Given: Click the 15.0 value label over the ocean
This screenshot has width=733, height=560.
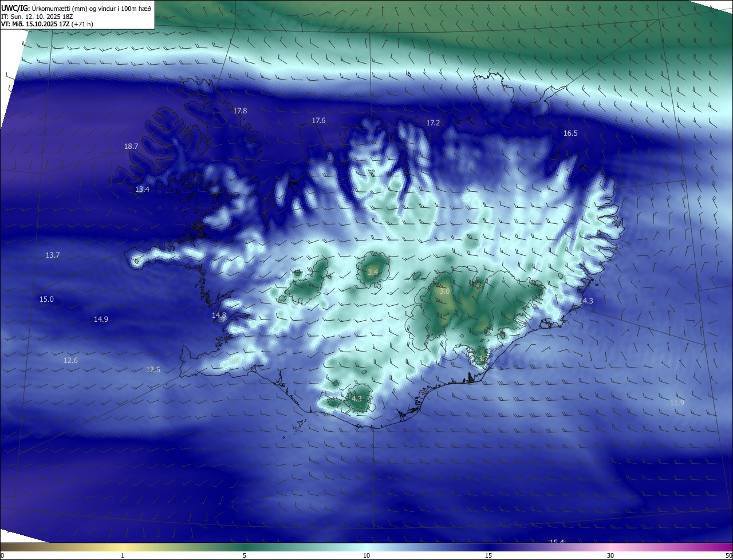Looking at the screenshot, I should [46, 299].
